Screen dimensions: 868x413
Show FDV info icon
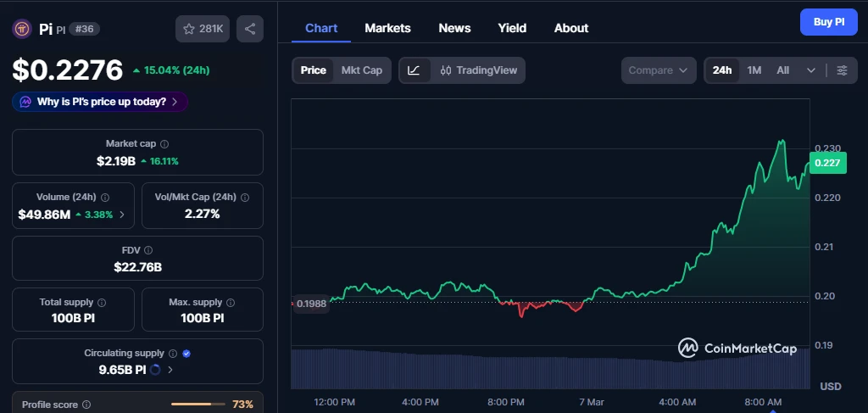148,250
